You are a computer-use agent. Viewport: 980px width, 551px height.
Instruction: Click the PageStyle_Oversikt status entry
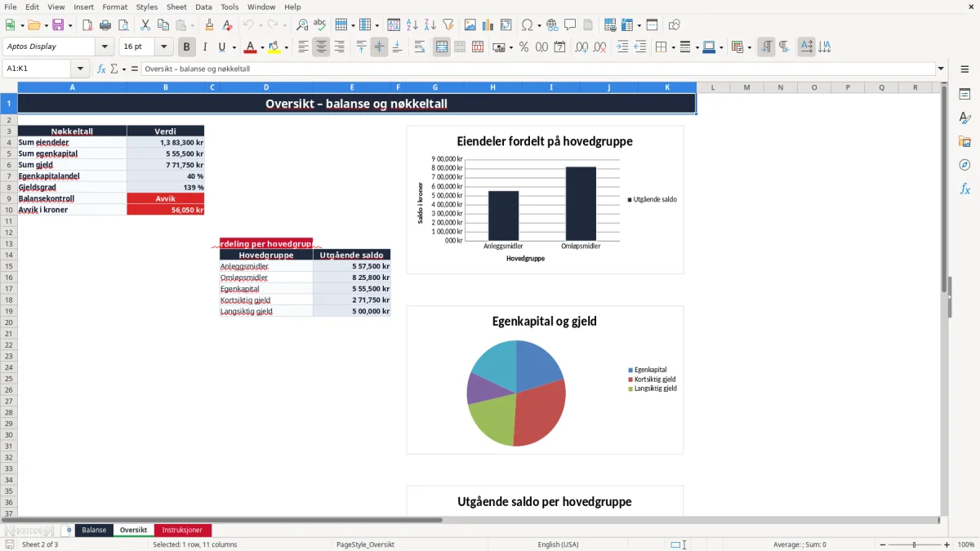point(365,544)
